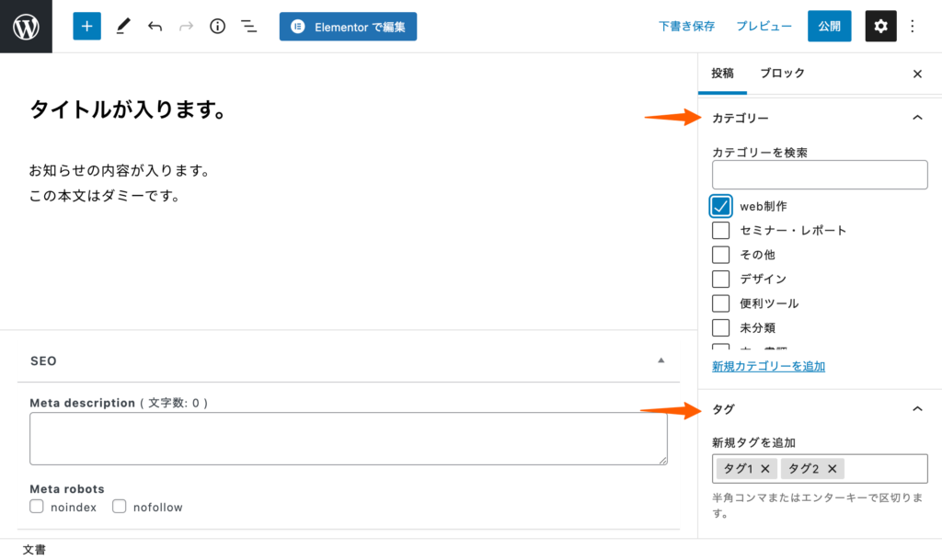Open the document details info icon

[x=217, y=27]
